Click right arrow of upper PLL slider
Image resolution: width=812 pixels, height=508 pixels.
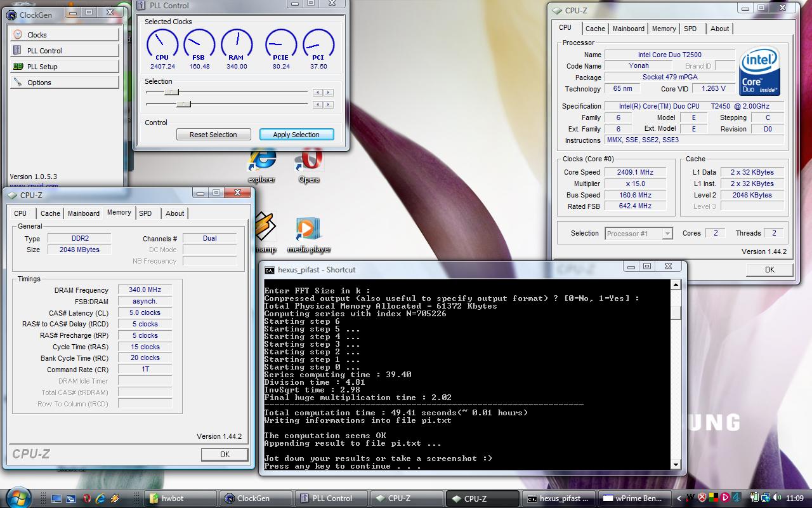(328, 93)
